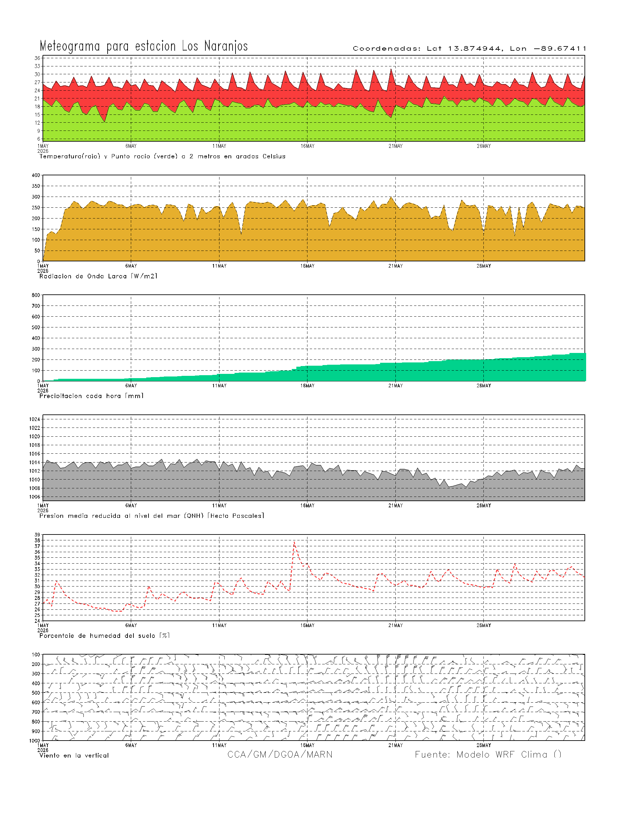The width and height of the screenshot is (628, 840).
Task: Click the Meteograma para estacion Los Naranjos title
Action: tap(144, 46)
